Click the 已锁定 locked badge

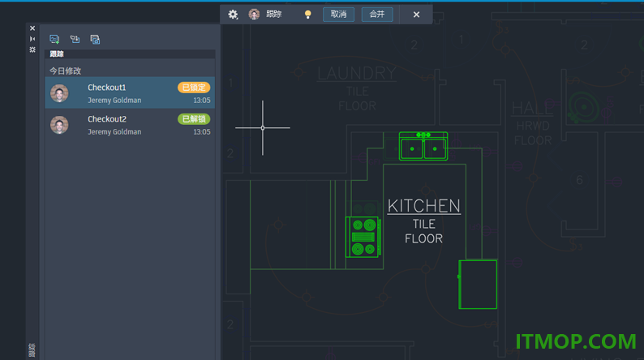(x=194, y=88)
